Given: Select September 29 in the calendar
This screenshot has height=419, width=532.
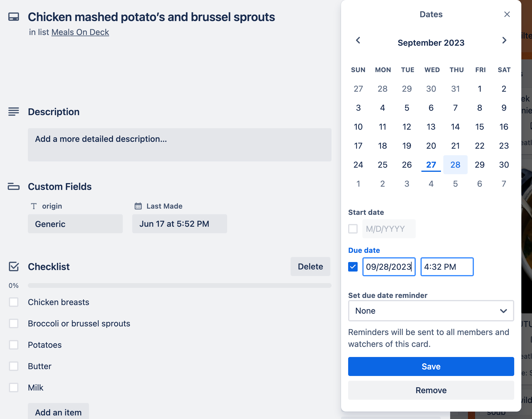Looking at the screenshot, I should tap(480, 165).
